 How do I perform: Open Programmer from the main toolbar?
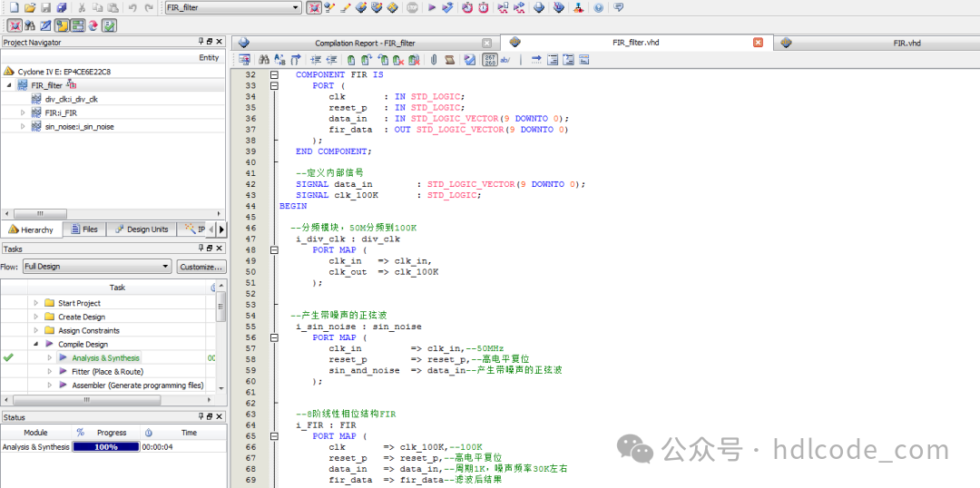[559, 8]
